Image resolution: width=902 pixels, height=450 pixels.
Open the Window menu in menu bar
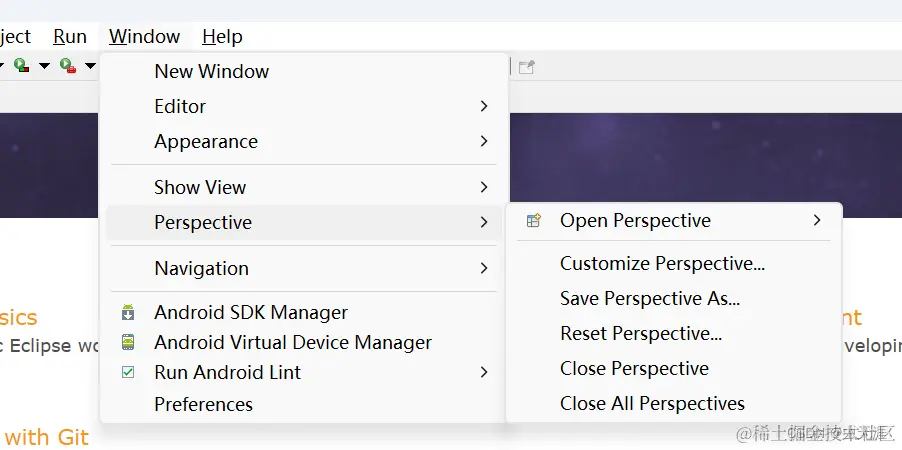(x=145, y=37)
